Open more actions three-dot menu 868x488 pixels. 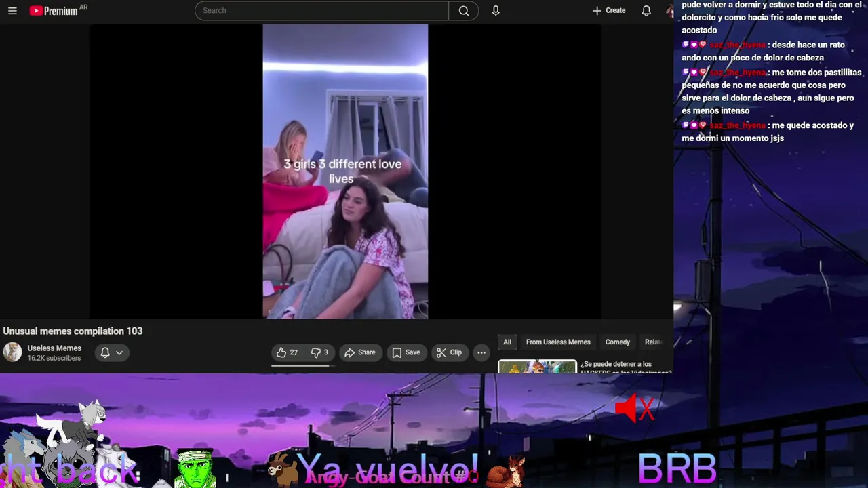(481, 352)
